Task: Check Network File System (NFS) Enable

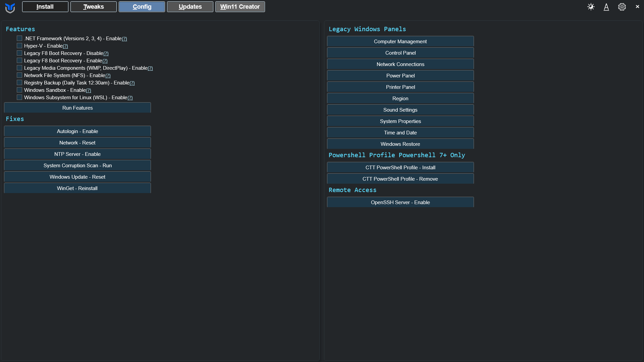Action: click(x=19, y=75)
